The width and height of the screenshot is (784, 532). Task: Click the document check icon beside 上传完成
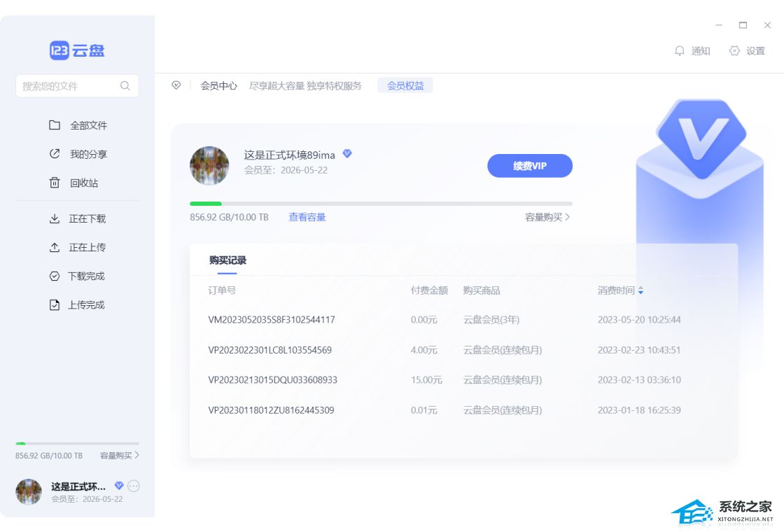(55, 305)
